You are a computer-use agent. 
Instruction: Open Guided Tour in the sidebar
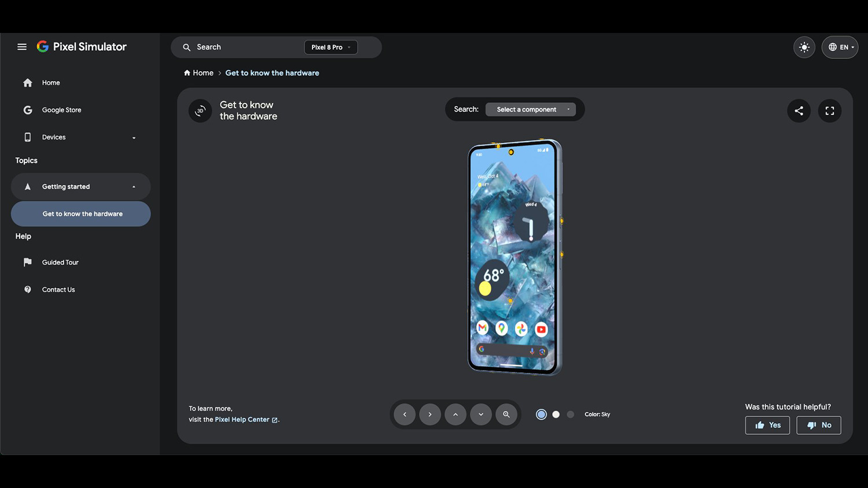pyautogui.click(x=60, y=263)
